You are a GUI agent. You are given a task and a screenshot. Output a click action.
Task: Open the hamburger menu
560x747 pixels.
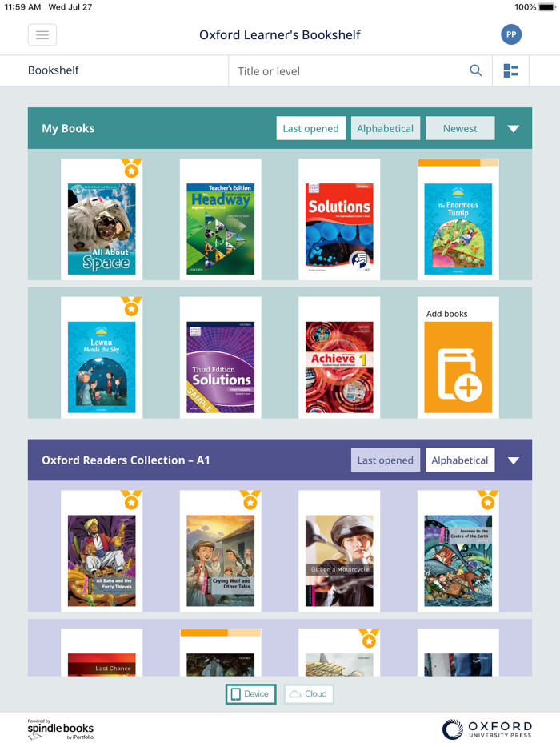[42, 34]
